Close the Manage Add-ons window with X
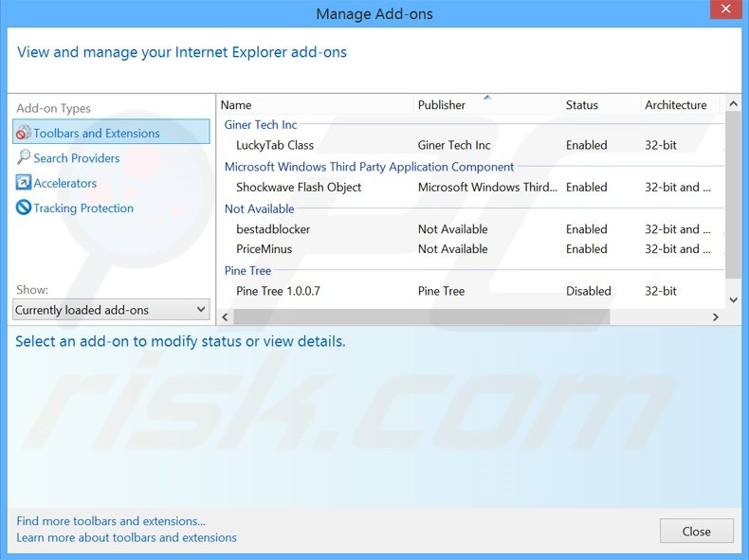 [x=725, y=9]
